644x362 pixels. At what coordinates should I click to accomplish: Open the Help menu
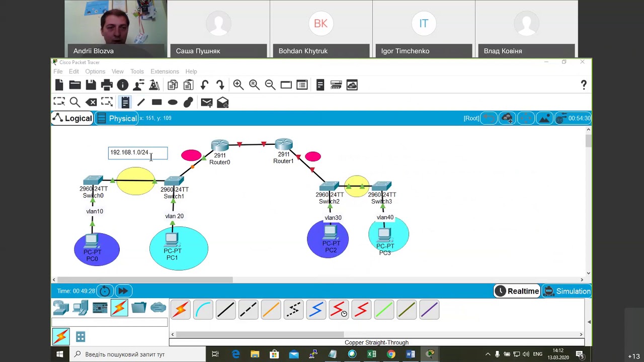click(x=191, y=71)
